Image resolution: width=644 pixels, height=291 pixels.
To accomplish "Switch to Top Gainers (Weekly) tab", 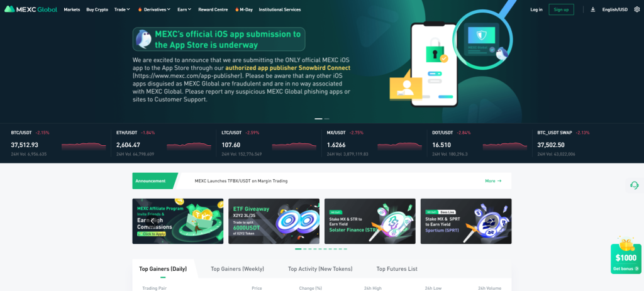I will pos(237,269).
